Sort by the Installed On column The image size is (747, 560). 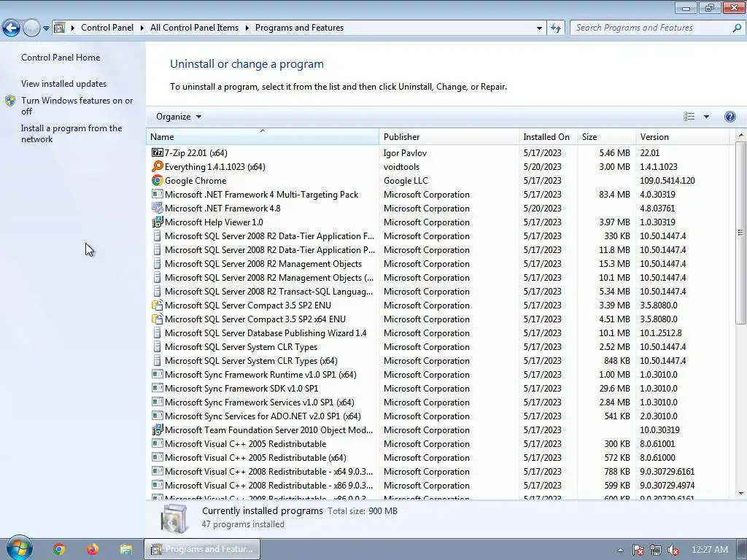548,136
